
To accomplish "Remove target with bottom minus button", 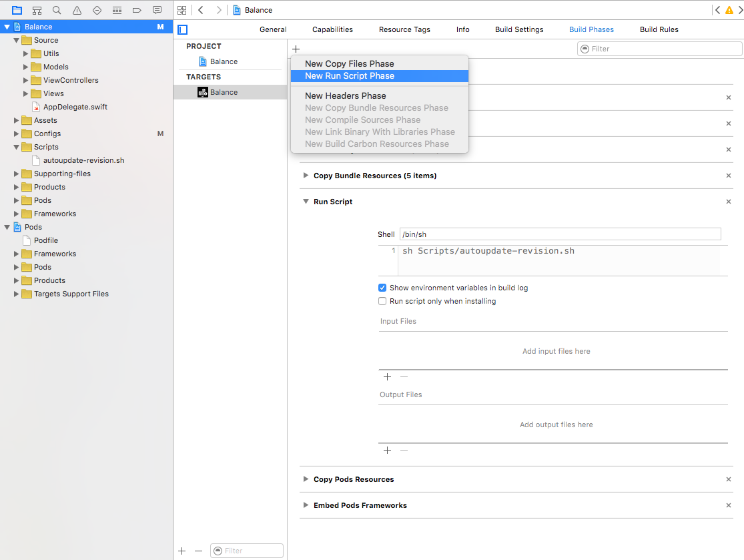I will point(198,551).
